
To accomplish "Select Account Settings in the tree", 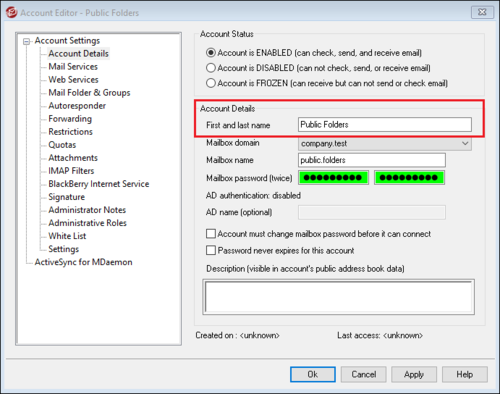I will tap(67, 41).
